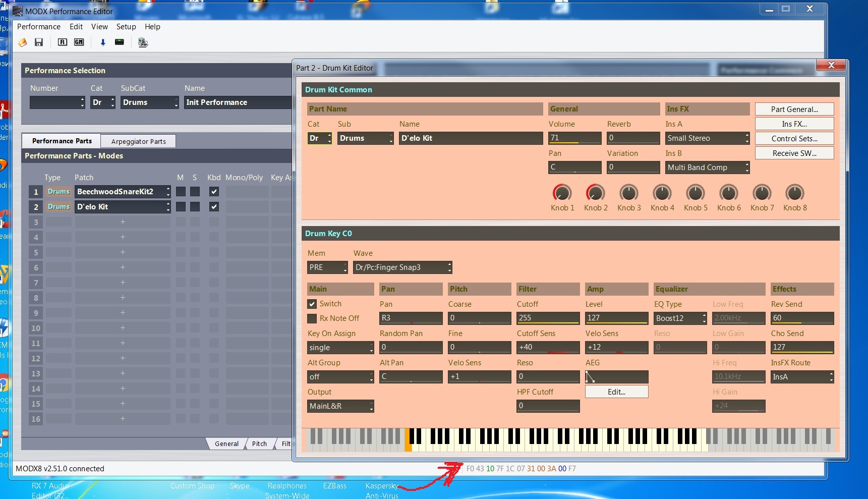Click Knob 7 in Drum Kit Common

[762, 193]
